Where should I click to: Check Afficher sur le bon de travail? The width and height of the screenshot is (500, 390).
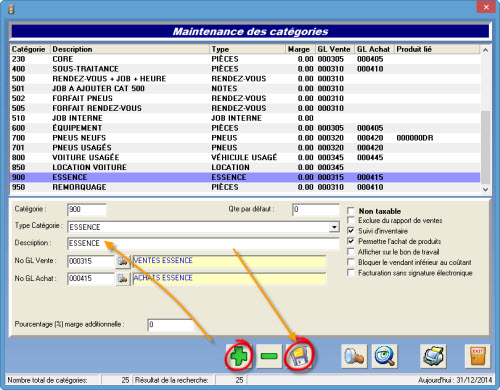tap(351, 252)
